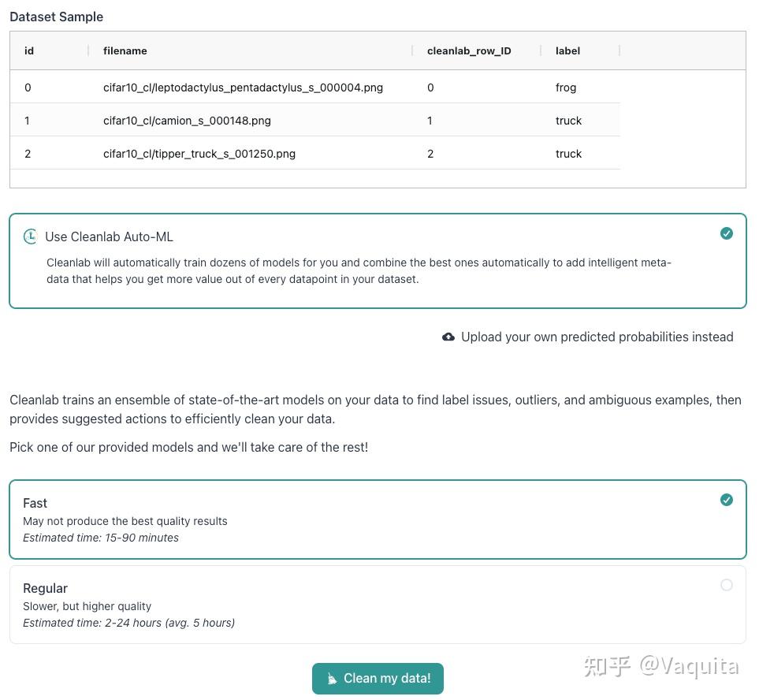Click the cleanlab_row_ID column header

click(x=469, y=51)
